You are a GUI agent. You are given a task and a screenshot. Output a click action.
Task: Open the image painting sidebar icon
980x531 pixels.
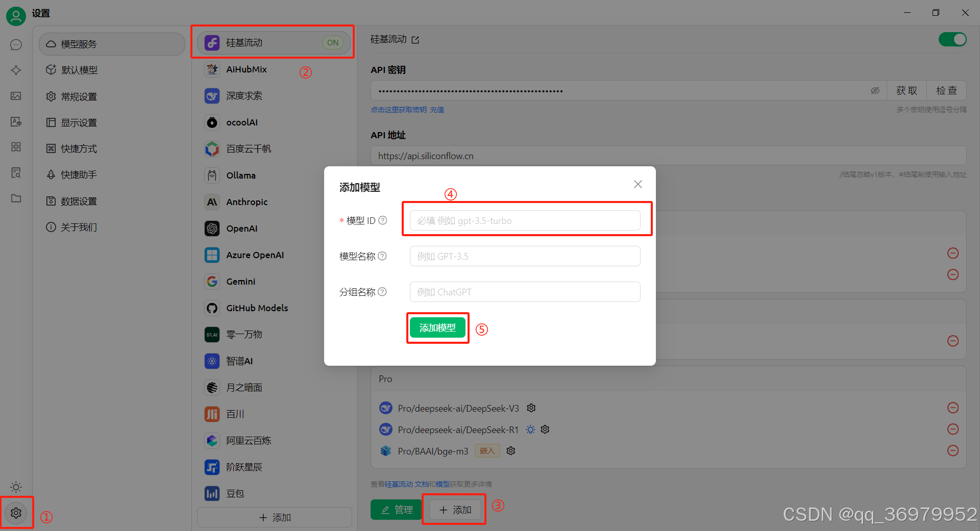(16, 96)
